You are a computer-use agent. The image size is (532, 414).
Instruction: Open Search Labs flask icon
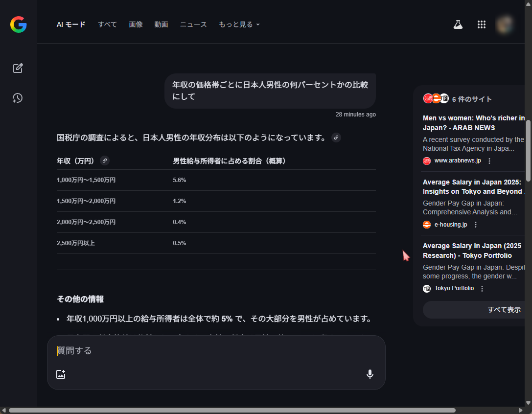click(x=458, y=24)
